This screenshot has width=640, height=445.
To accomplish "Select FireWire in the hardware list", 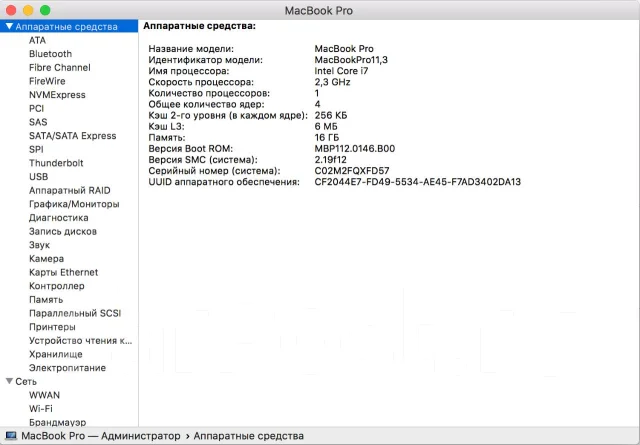I will click(47, 81).
